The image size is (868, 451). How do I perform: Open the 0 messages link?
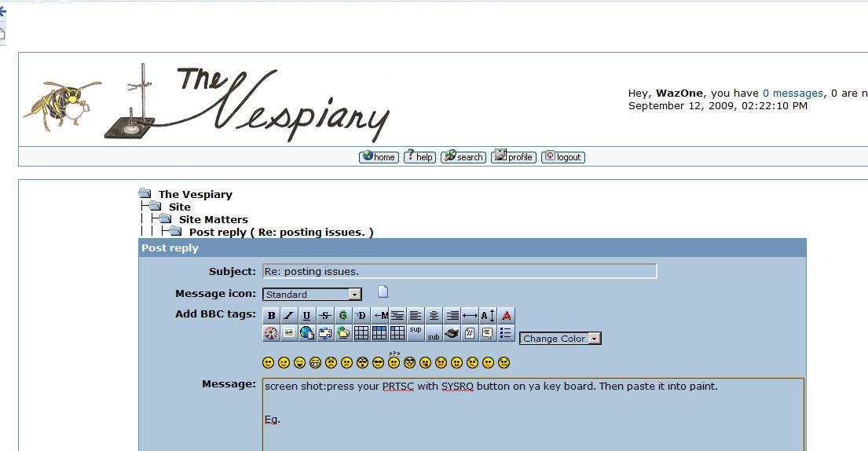click(793, 93)
